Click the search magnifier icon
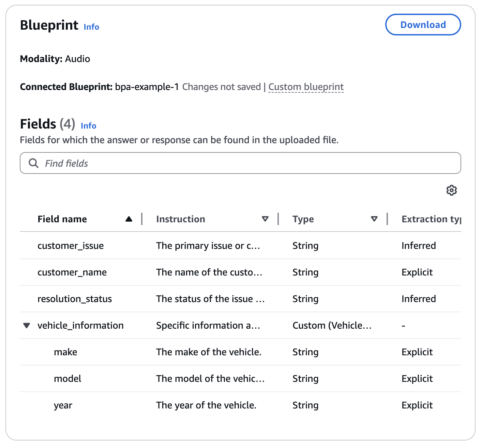 tap(33, 163)
